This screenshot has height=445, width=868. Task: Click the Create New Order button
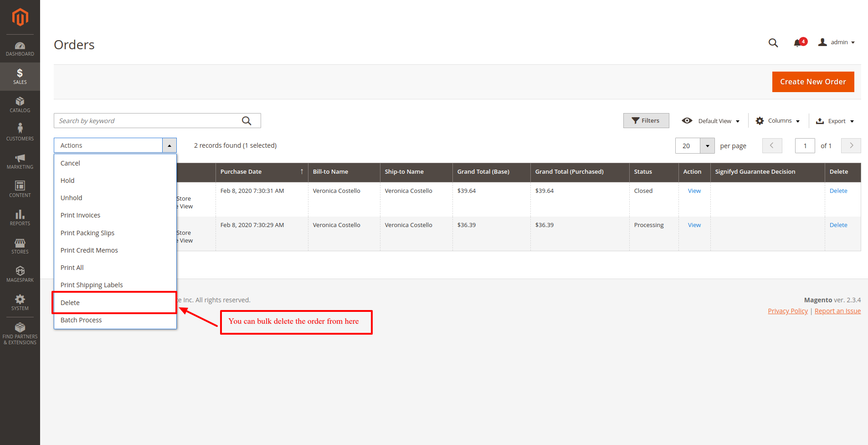pos(813,82)
